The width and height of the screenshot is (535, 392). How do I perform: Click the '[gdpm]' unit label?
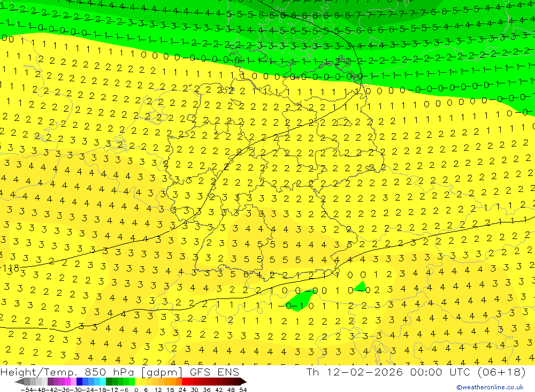[162, 372]
